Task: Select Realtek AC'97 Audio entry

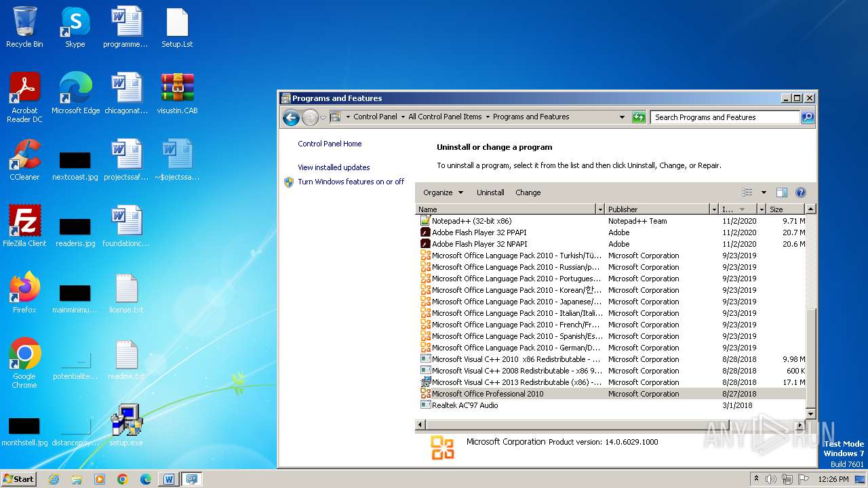Action: point(610,405)
